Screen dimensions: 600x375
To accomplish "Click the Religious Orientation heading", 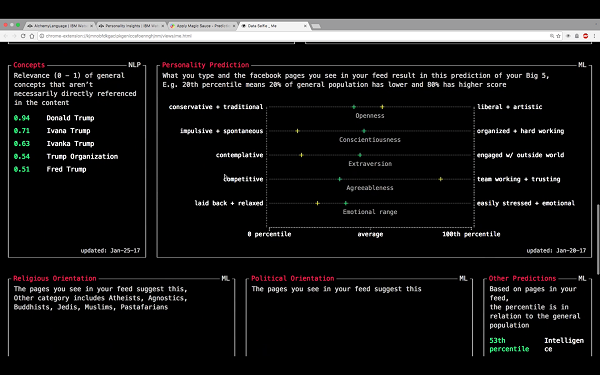I will click(55, 278).
